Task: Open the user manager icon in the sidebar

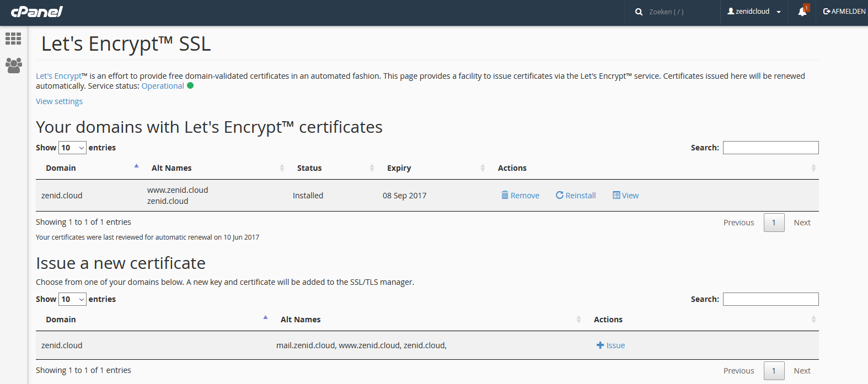Action: tap(13, 66)
